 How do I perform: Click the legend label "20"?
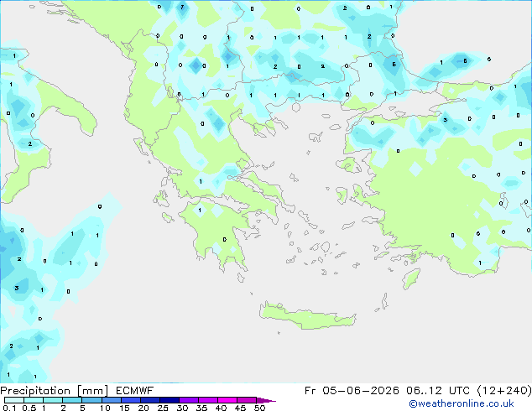[143, 408]
